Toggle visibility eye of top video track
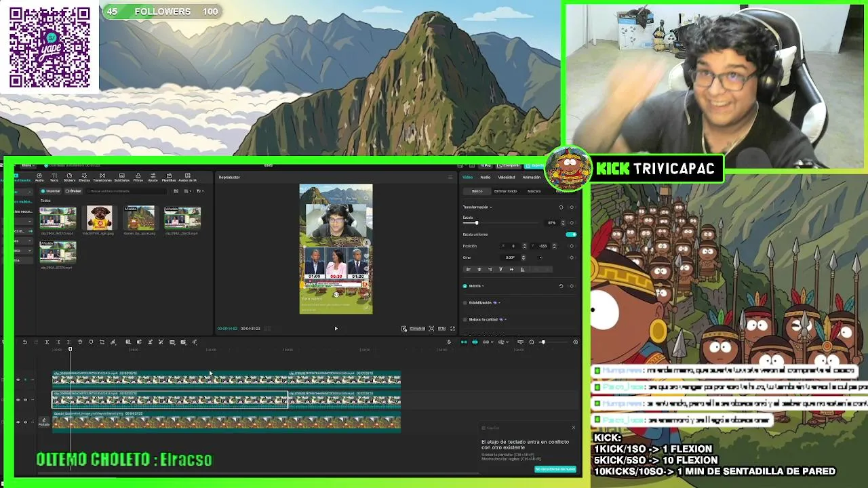868x488 pixels. pyautogui.click(x=18, y=380)
